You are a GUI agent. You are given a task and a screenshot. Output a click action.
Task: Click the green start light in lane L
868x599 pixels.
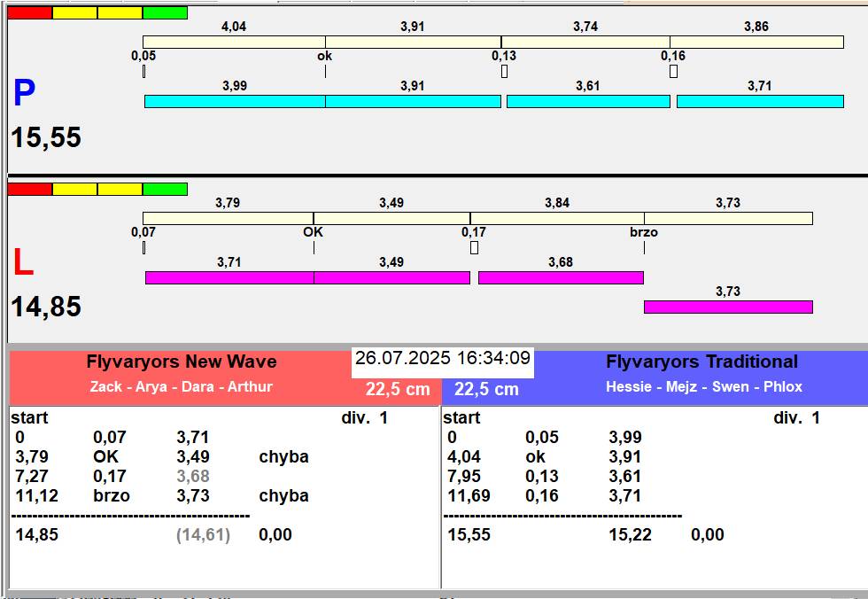[x=165, y=189]
